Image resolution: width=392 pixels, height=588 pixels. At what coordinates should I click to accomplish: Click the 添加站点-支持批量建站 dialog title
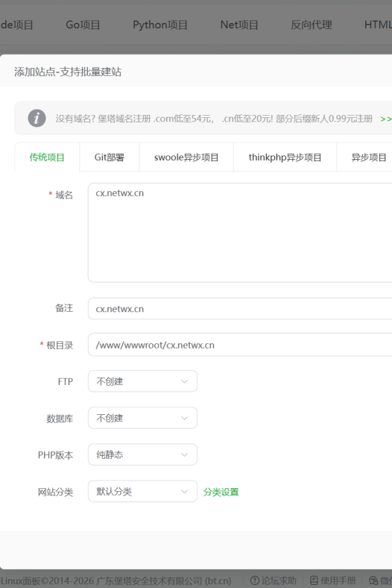[x=68, y=72]
